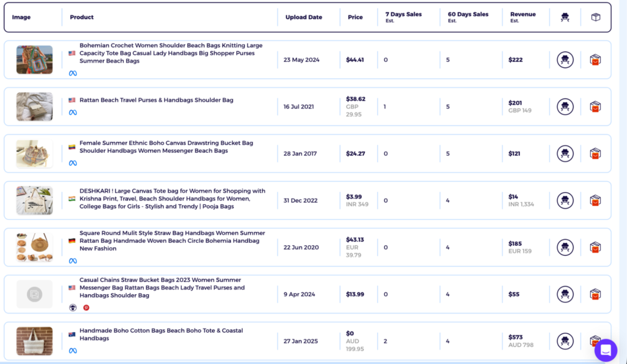
Task: Click spy icon for Rattan Beach Travel row
Action: tap(565, 106)
